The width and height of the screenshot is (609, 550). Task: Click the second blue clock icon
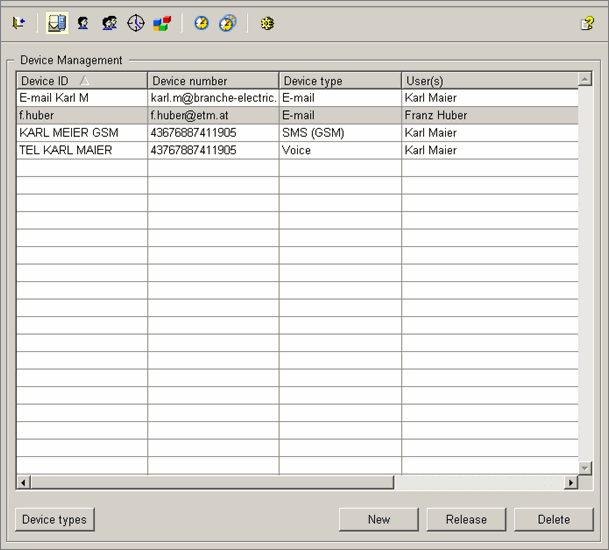pyautogui.click(x=227, y=23)
